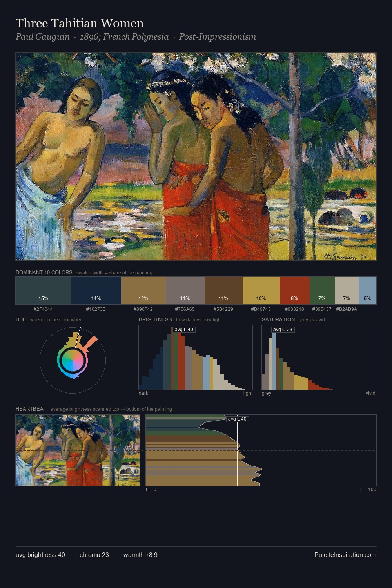The height and width of the screenshot is (588, 392).
Task: Click the PaletteInspiration.com link
Action: [345, 555]
